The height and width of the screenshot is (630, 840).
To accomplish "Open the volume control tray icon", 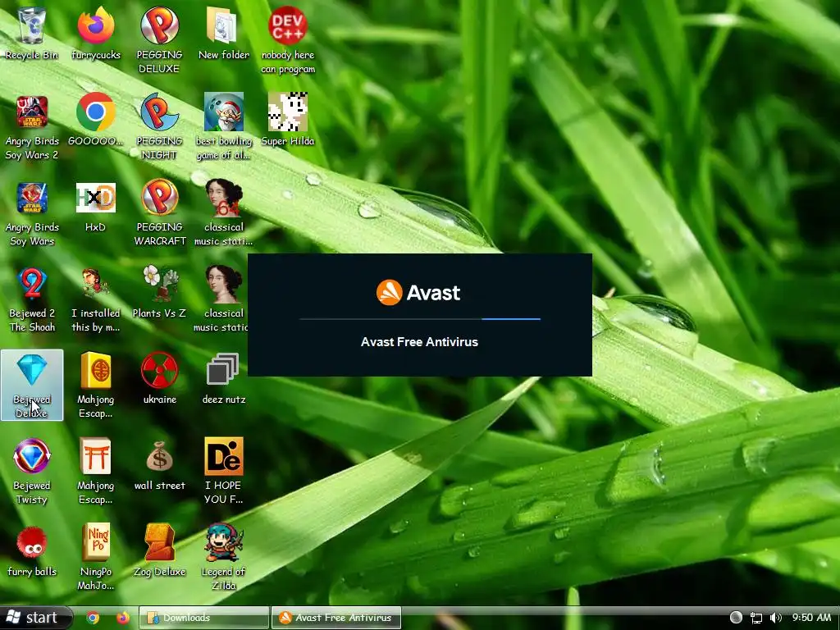I will coord(775,618).
